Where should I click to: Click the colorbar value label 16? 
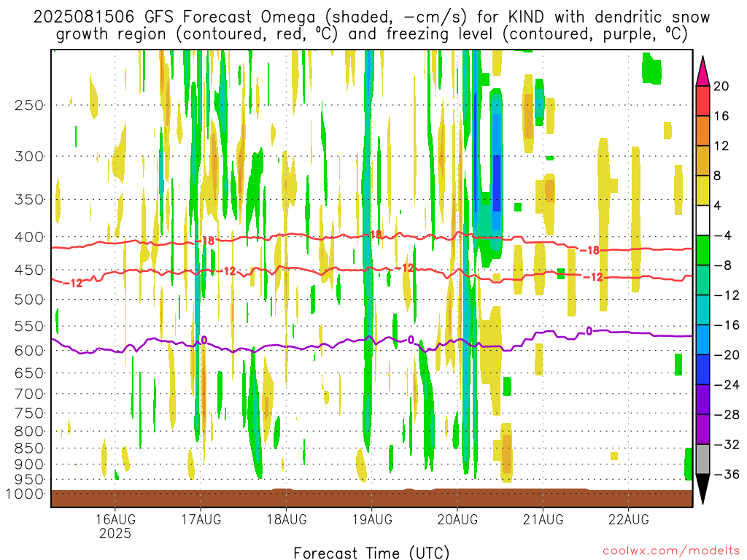click(721, 116)
